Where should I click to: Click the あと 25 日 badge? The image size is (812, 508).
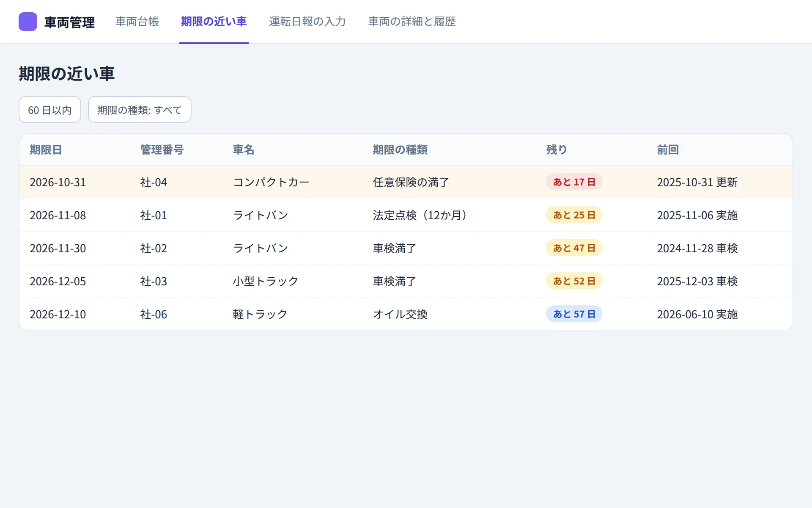(574, 215)
